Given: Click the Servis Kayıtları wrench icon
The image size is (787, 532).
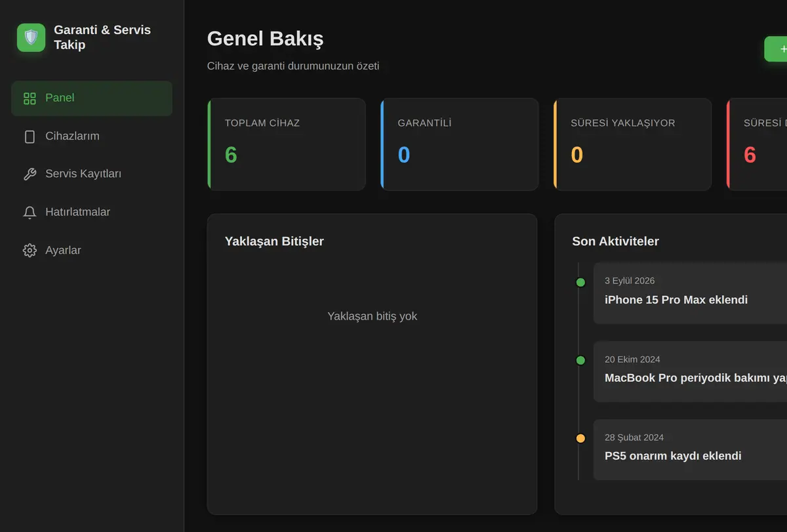Looking at the screenshot, I should pyautogui.click(x=30, y=174).
